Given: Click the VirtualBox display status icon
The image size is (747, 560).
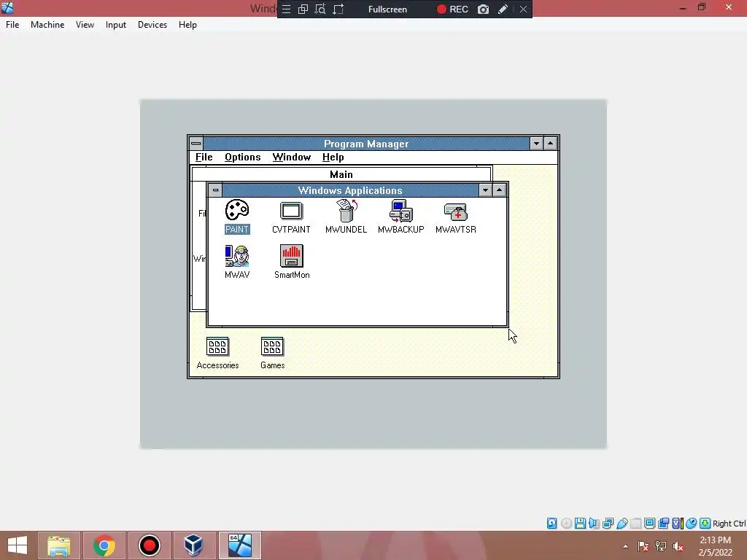Looking at the screenshot, I should tap(649, 524).
